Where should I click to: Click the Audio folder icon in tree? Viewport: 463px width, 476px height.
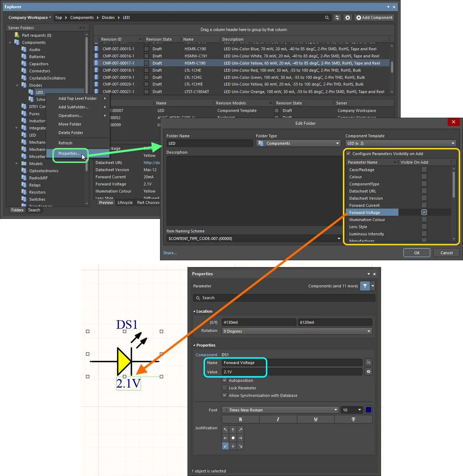click(24, 49)
